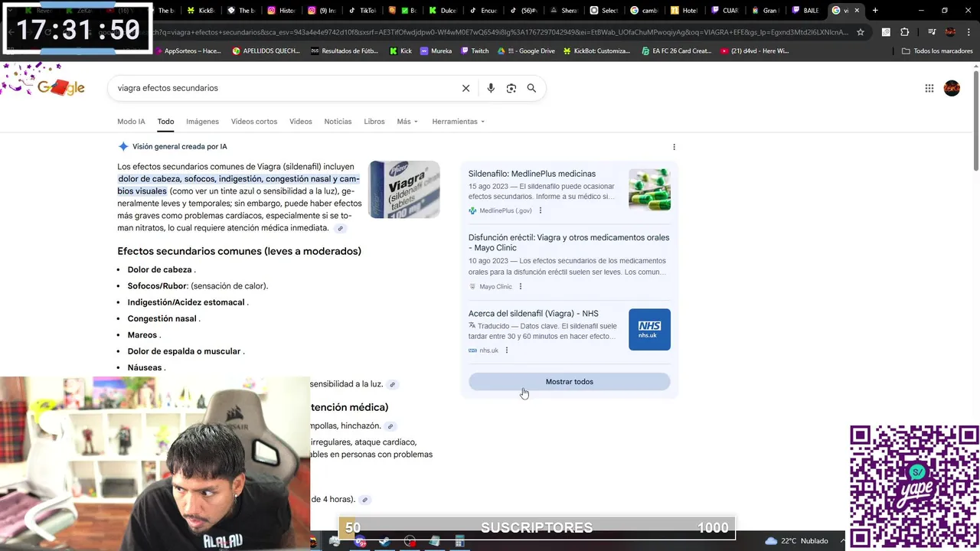Select the 'Todo' results tab

click(x=165, y=122)
